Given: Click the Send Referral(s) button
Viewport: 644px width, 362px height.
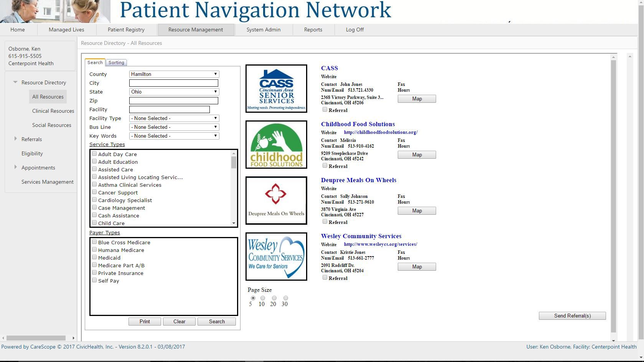Looking at the screenshot, I should (572, 316).
